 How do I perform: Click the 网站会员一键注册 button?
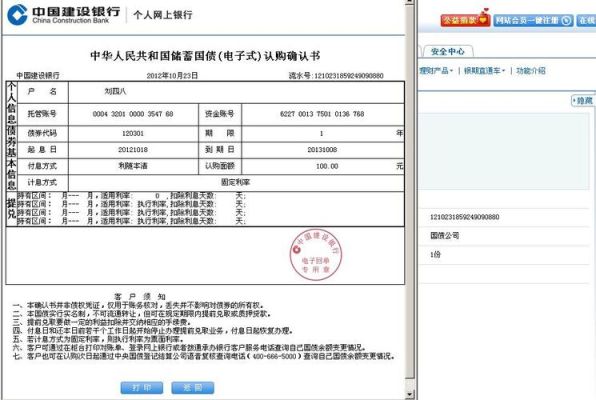tap(533, 20)
